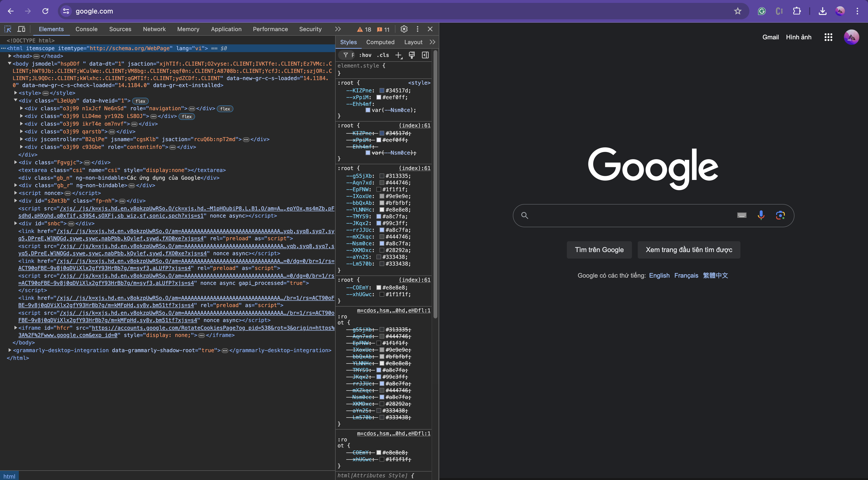Toggle the rendering emulations paintbrush icon
This screenshot has height=480, width=868.
pos(411,55)
